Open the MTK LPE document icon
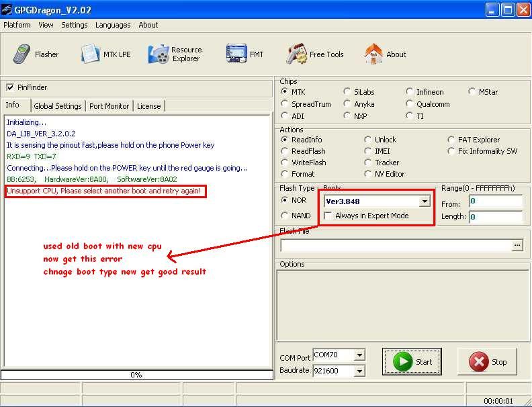The image size is (532, 407). (x=90, y=54)
